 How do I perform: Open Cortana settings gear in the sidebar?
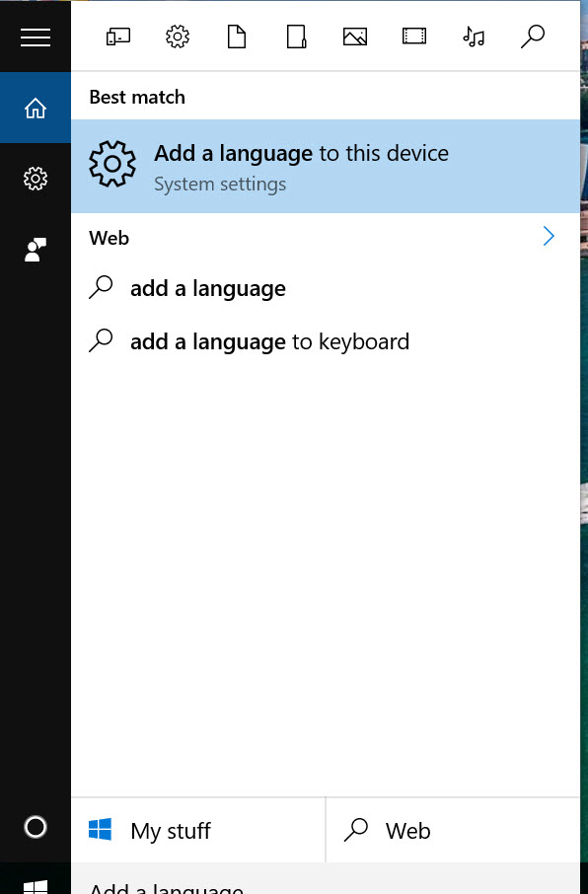(x=36, y=179)
